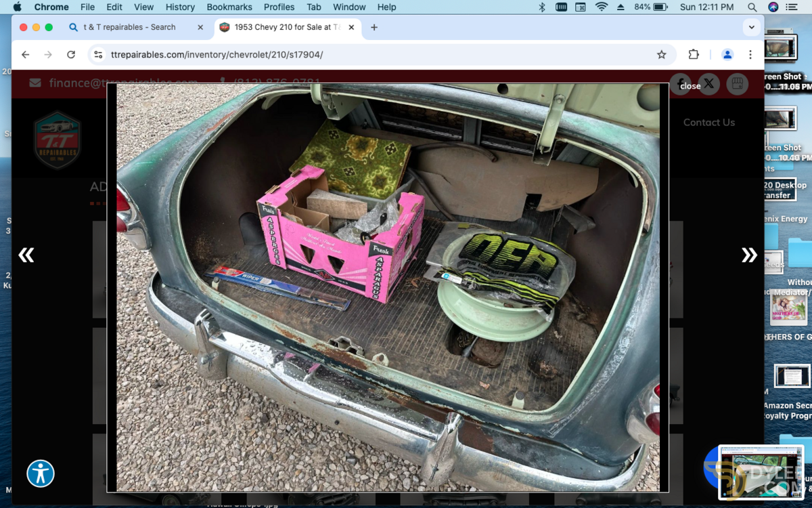This screenshot has width=812, height=508.
Task: Open the Tab menu
Action: pos(314,7)
